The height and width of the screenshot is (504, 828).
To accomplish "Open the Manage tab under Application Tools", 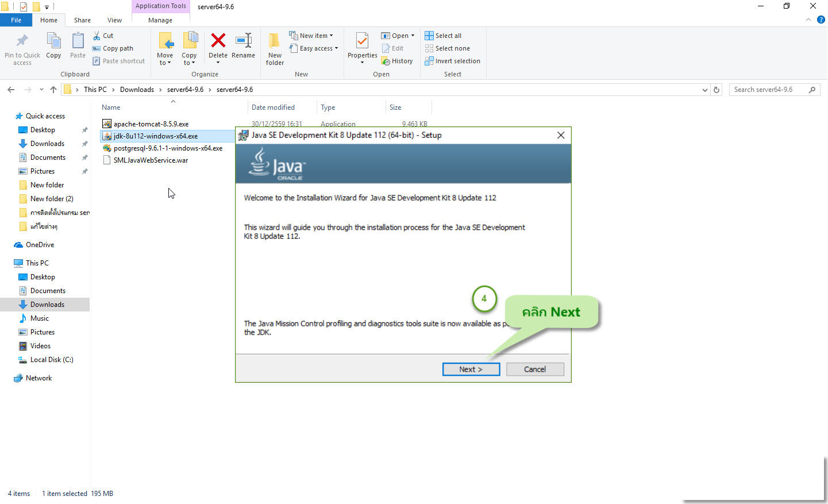I will [160, 20].
